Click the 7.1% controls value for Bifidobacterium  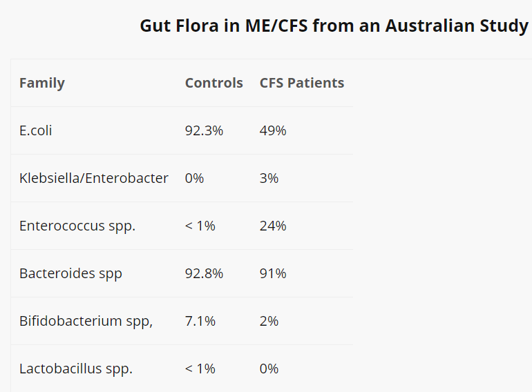coord(200,321)
